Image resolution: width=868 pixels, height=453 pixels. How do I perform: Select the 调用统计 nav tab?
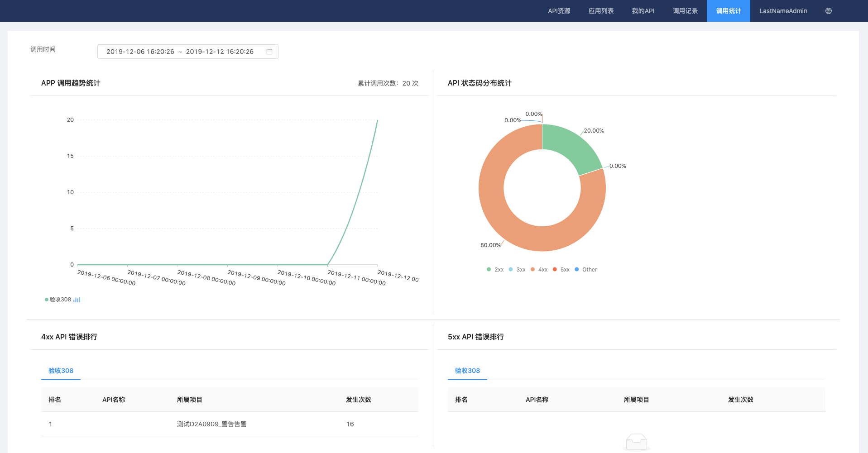coord(728,11)
